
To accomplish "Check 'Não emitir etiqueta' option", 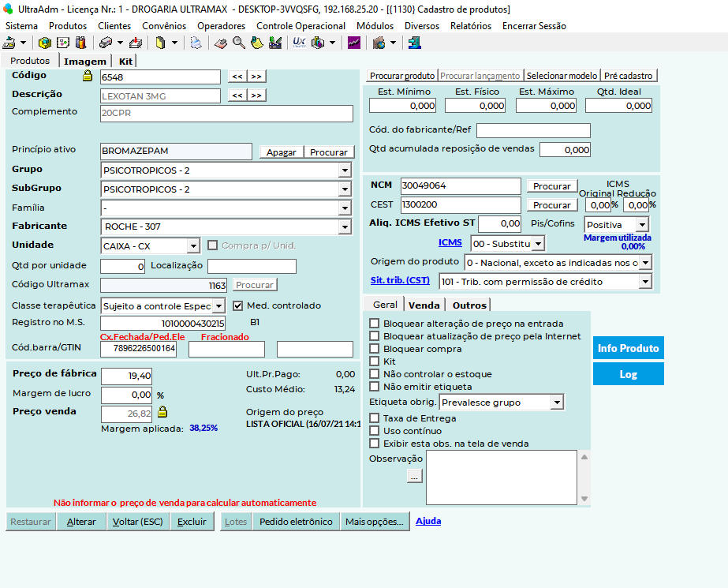I will (x=374, y=387).
